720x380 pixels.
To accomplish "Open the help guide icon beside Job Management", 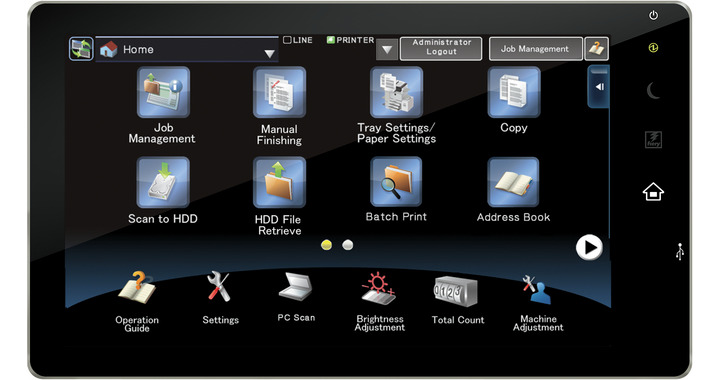I will coord(596,49).
